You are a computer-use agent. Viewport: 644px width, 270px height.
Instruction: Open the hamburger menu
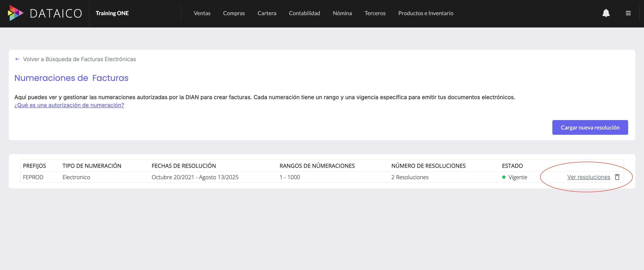[628, 13]
